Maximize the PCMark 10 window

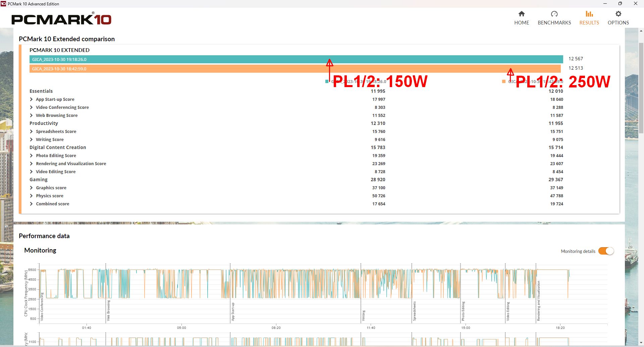pyautogui.click(x=620, y=4)
